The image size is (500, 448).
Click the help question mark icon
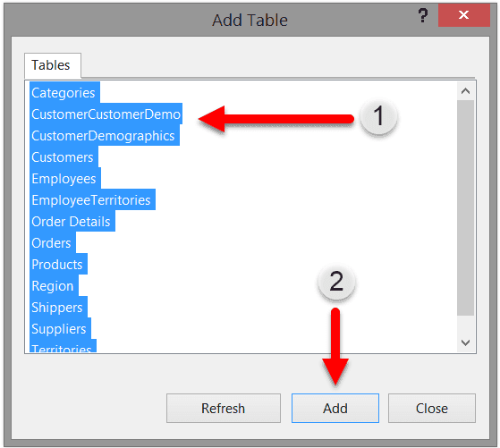(x=423, y=15)
